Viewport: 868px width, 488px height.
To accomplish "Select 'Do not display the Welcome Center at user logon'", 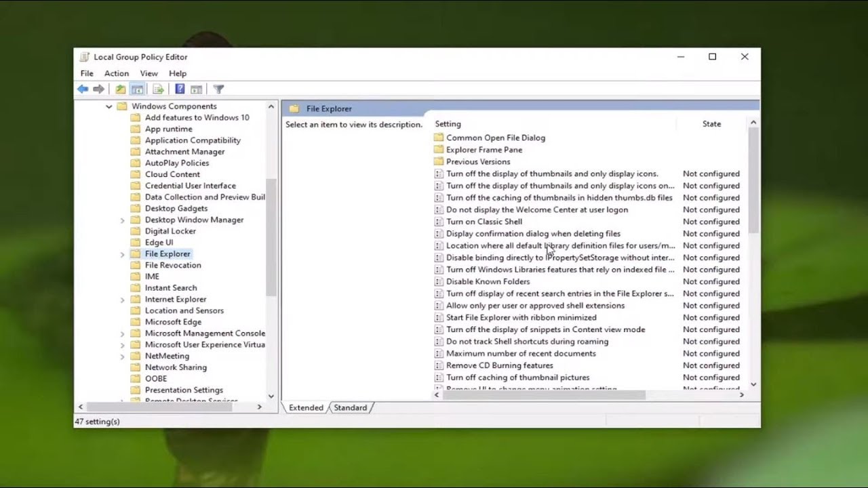I will pyautogui.click(x=537, y=210).
